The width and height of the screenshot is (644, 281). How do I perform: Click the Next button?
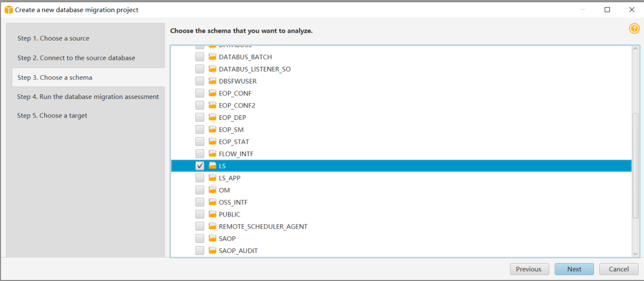click(574, 269)
